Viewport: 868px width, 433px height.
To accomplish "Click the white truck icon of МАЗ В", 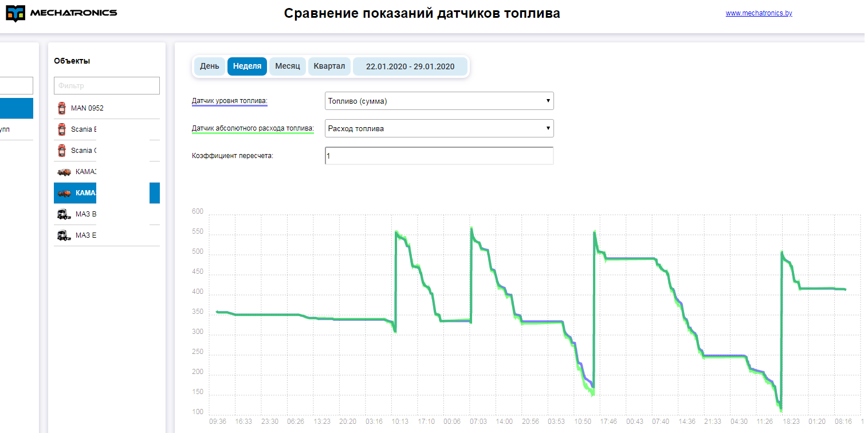I will pyautogui.click(x=64, y=214).
